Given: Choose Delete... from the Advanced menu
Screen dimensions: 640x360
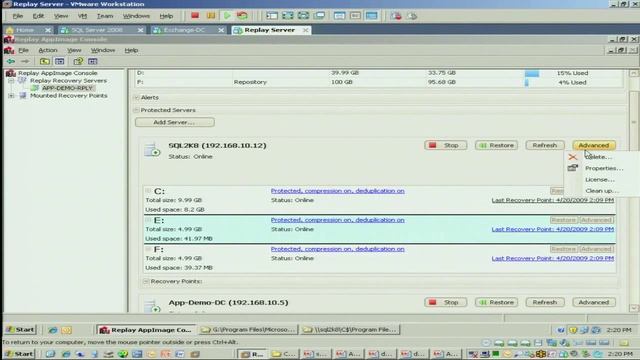Looking at the screenshot, I should pyautogui.click(x=598, y=157).
